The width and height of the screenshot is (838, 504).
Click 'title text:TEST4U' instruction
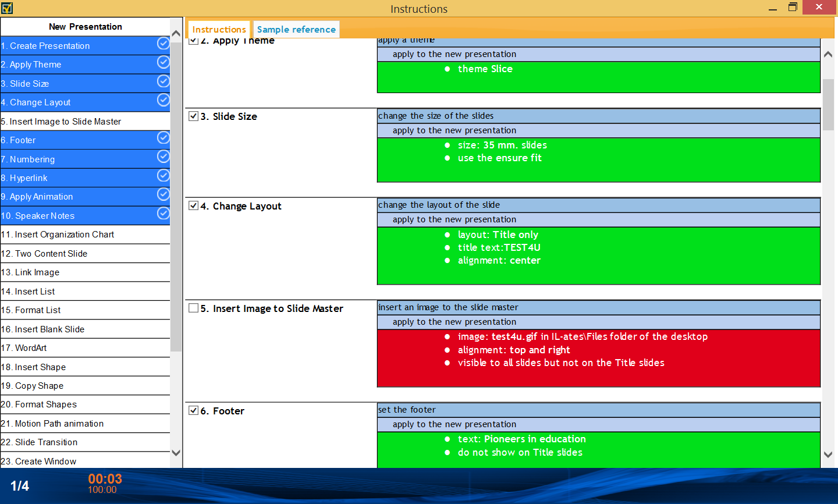(499, 247)
